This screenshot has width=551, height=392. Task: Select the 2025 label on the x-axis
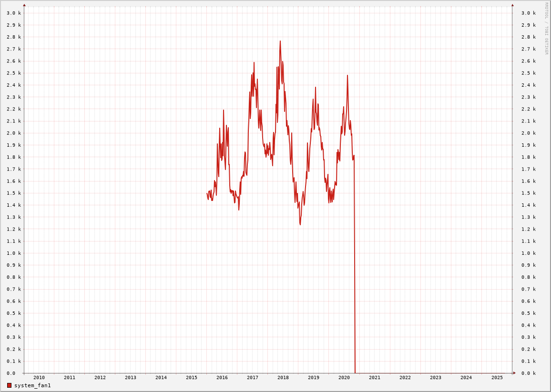pos(497,378)
